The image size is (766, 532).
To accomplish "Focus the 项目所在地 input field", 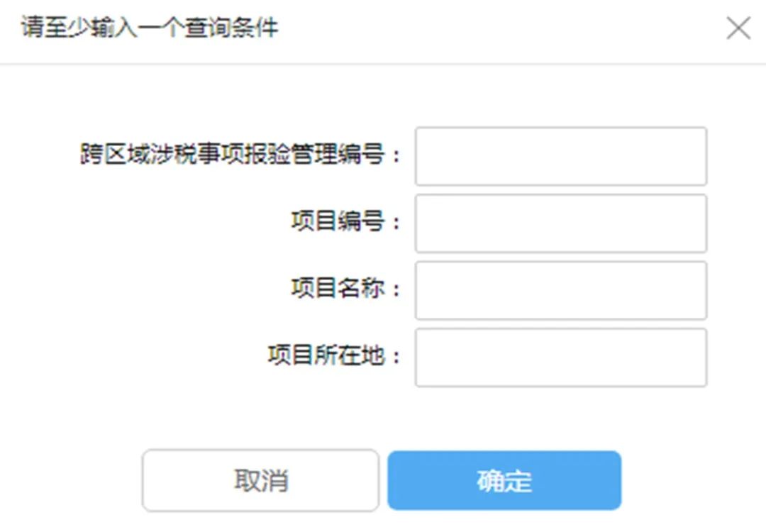I will 561,358.
